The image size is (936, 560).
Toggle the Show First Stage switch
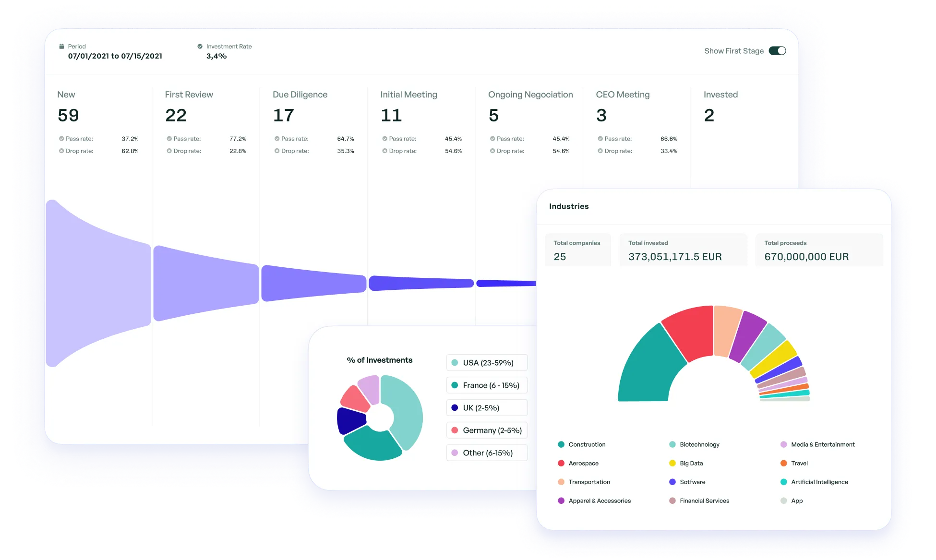coord(777,51)
